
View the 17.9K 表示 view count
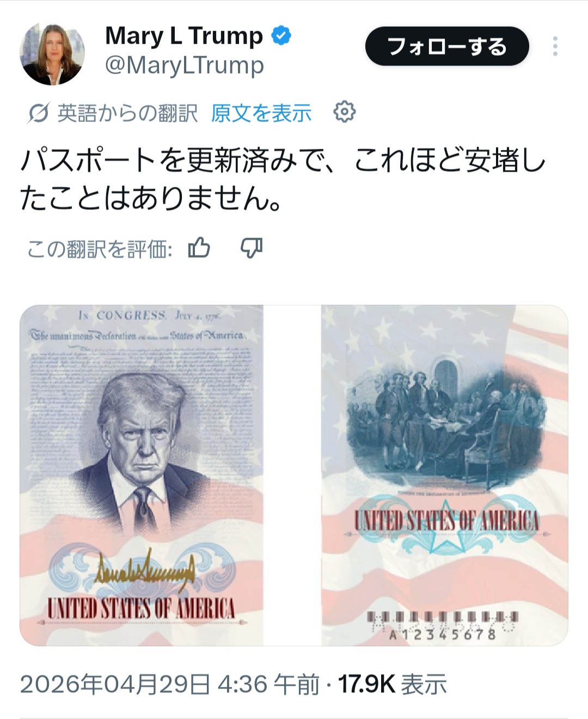click(x=393, y=684)
